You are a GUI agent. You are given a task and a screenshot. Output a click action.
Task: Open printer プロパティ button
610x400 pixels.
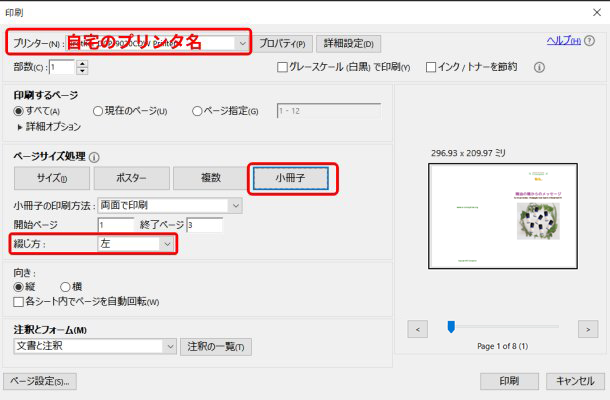[x=283, y=43]
